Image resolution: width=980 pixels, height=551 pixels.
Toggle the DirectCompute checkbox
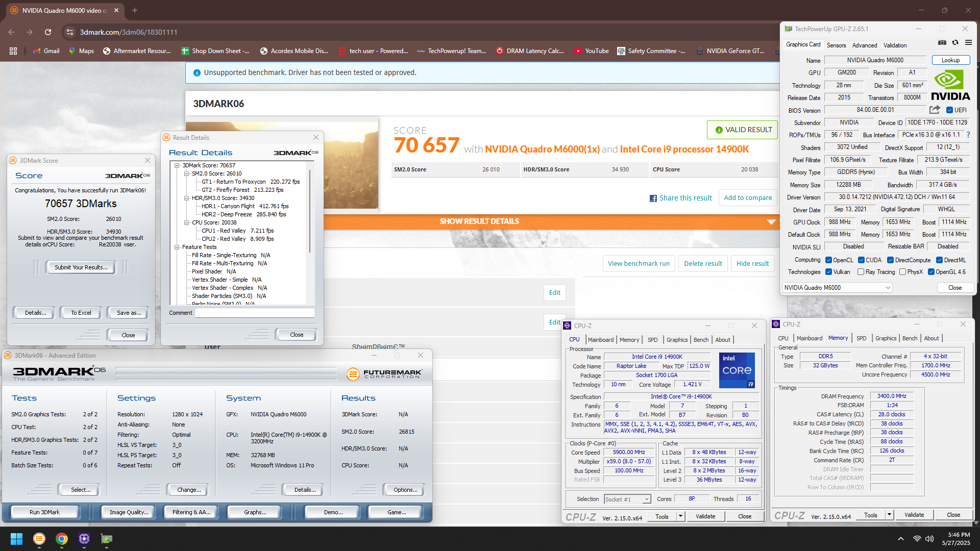click(890, 260)
